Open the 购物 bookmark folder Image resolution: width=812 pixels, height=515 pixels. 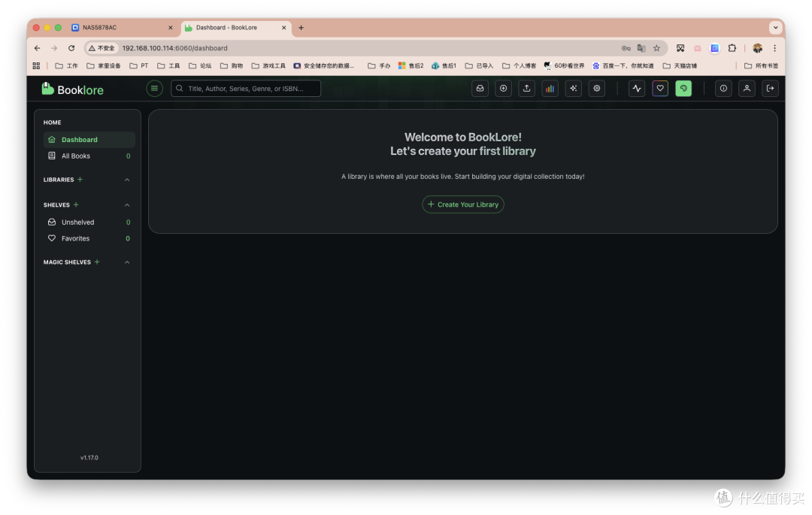click(x=232, y=65)
